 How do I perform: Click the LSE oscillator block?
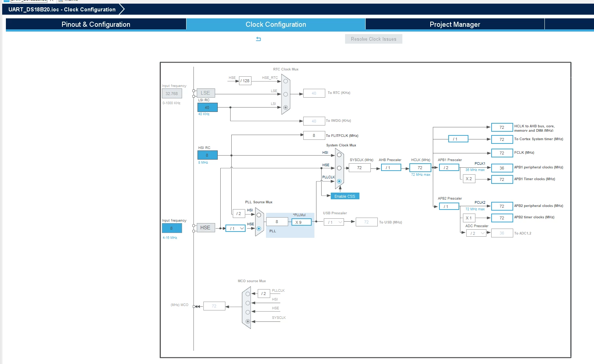pos(206,93)
